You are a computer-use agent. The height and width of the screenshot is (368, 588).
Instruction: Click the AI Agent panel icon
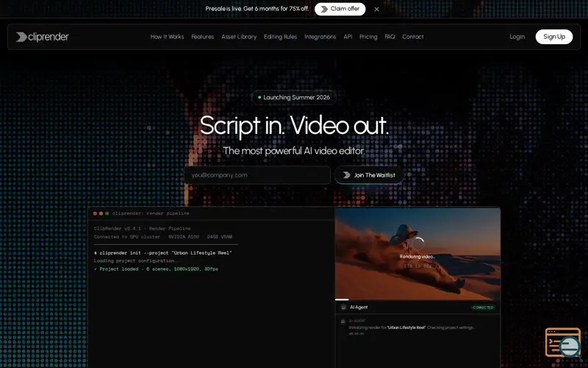point(343,307)
